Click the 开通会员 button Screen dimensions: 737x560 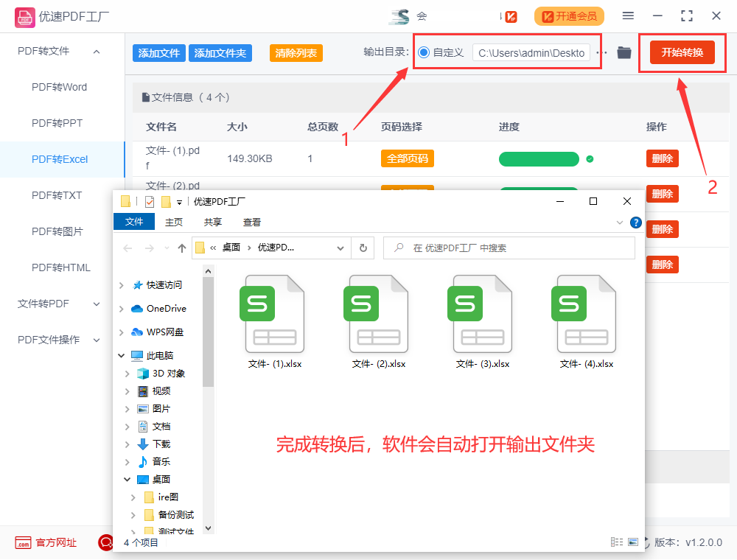[569, 16]
